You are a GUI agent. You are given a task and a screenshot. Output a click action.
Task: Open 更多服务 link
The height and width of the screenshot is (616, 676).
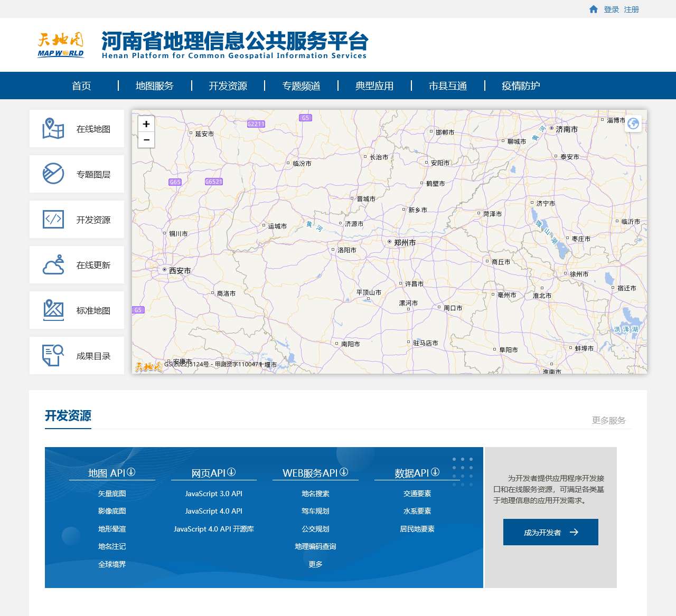click(x=608, y=420)
